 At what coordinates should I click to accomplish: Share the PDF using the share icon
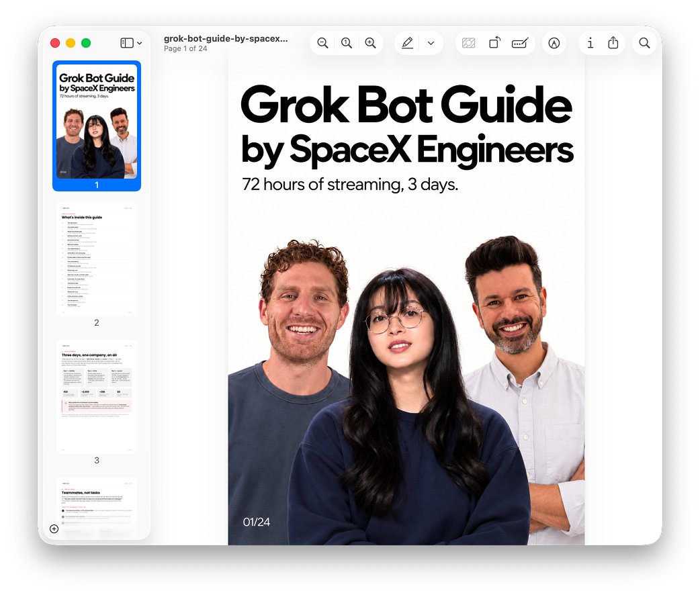coord(613,42)
